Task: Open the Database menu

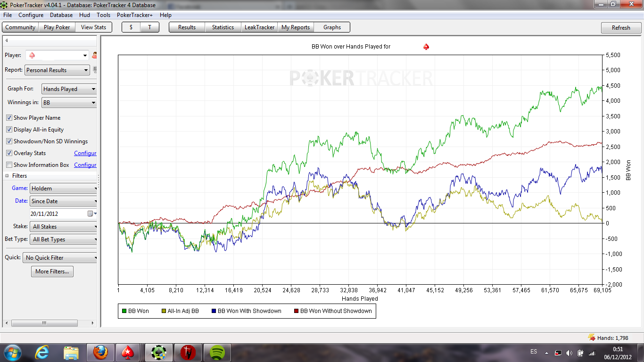Action: 61,15
